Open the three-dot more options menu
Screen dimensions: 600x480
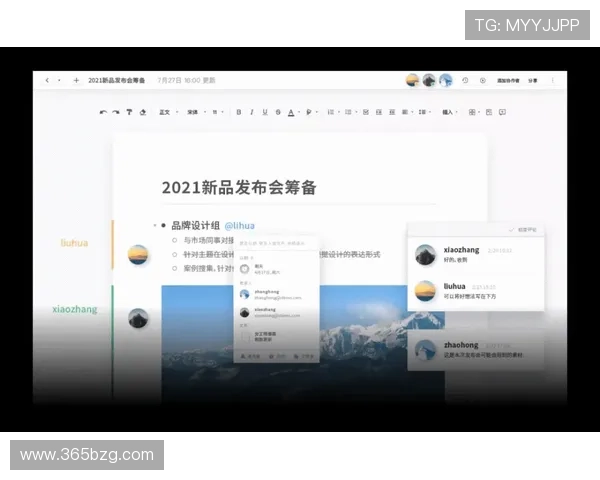pyautogui.click(x=553, y=80)
